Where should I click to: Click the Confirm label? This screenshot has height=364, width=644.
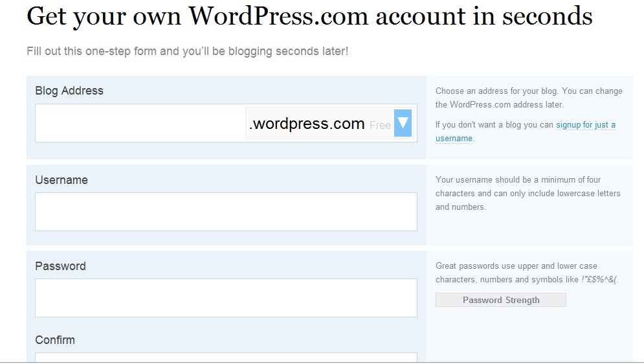click(x=55, y=340)
